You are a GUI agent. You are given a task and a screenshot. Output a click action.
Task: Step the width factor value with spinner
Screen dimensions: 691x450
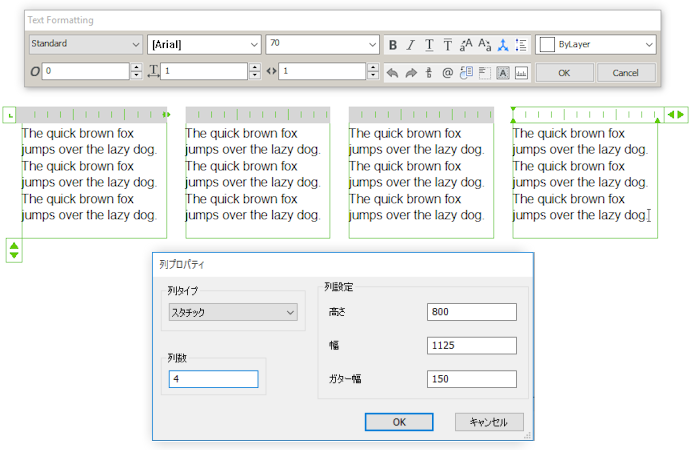(255, 71)
